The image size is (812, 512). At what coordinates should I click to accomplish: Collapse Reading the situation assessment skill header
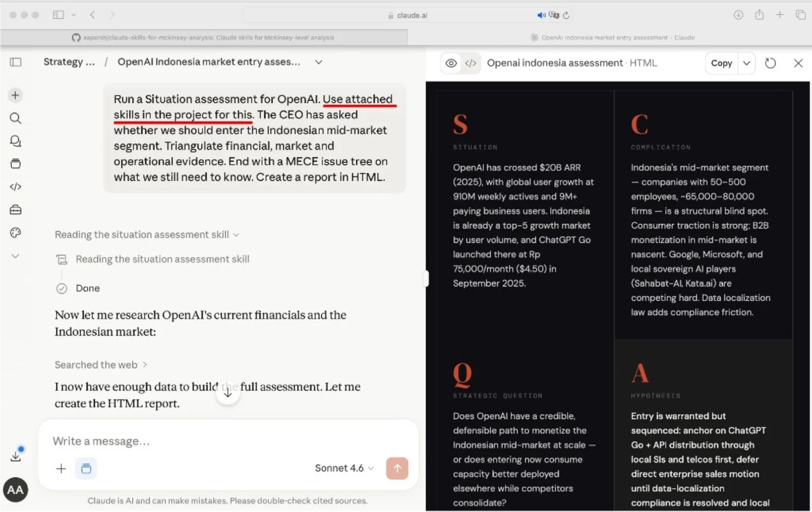(x=147, y=235)
